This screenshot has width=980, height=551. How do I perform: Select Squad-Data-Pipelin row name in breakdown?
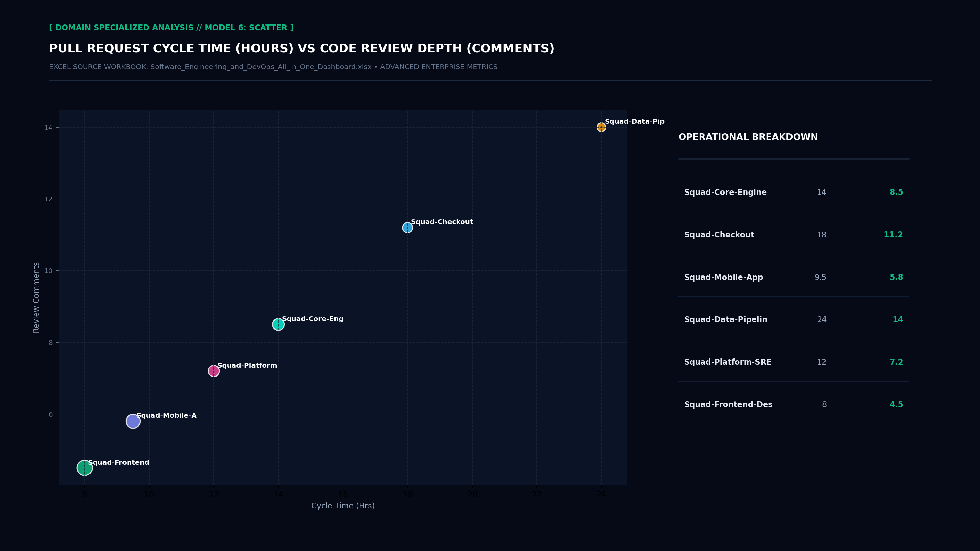[726, 320]
